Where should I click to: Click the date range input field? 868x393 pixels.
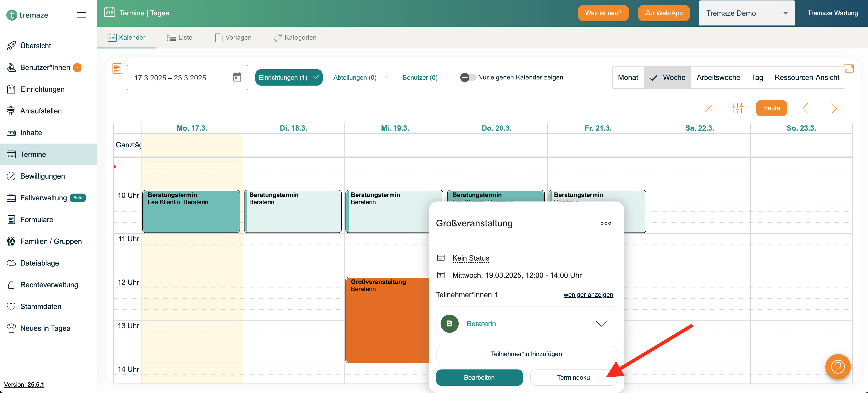[x=187, y=77]
